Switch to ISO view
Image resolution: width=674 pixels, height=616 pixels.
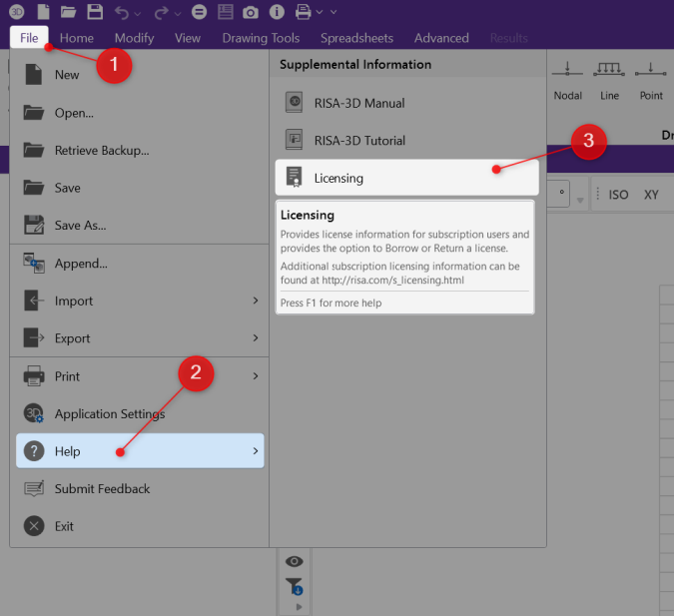click(618, 195)
